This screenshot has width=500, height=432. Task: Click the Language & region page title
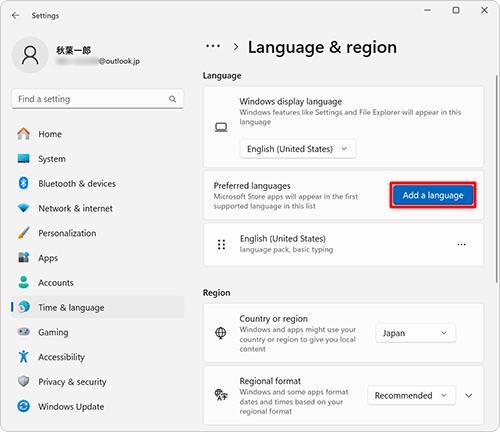pyautogui.click(x=322, y=47)
